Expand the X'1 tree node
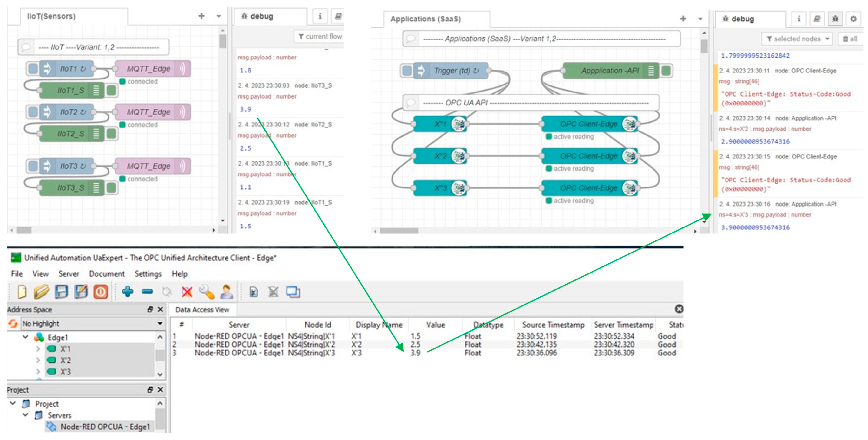 point(38,349)
